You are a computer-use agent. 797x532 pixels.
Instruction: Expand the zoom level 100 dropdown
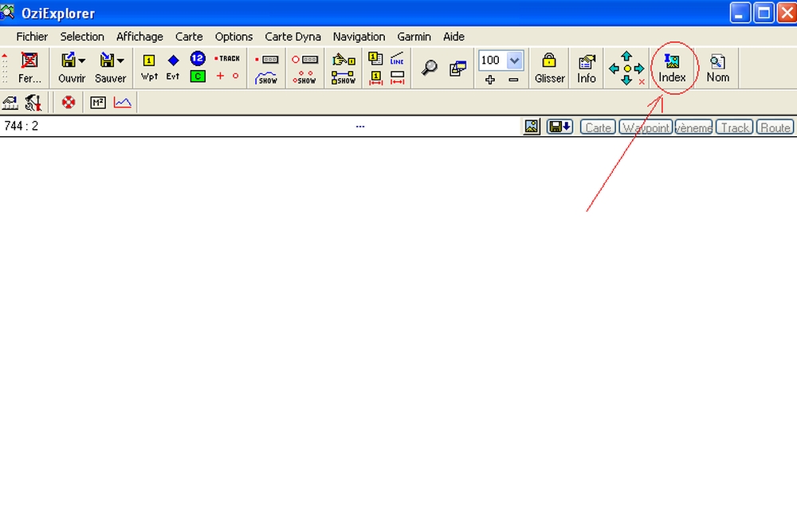tap(514, 61)
